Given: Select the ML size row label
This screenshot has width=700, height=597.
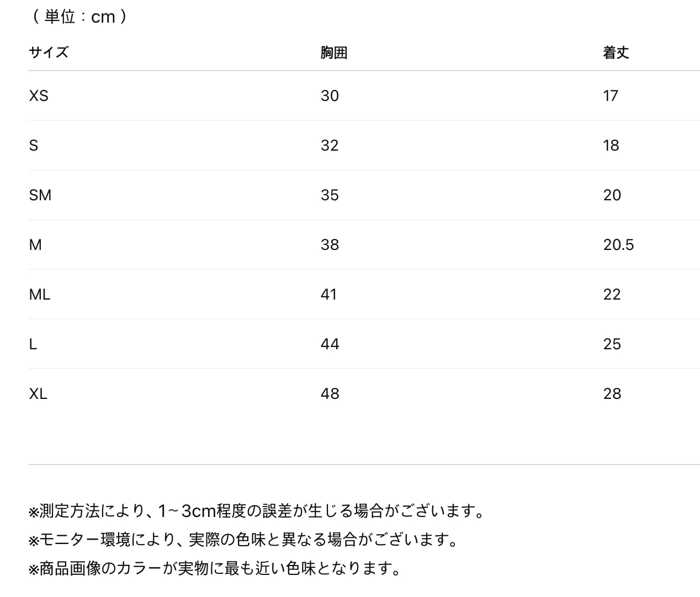Looking at the screenshot, I should point(39,295).
